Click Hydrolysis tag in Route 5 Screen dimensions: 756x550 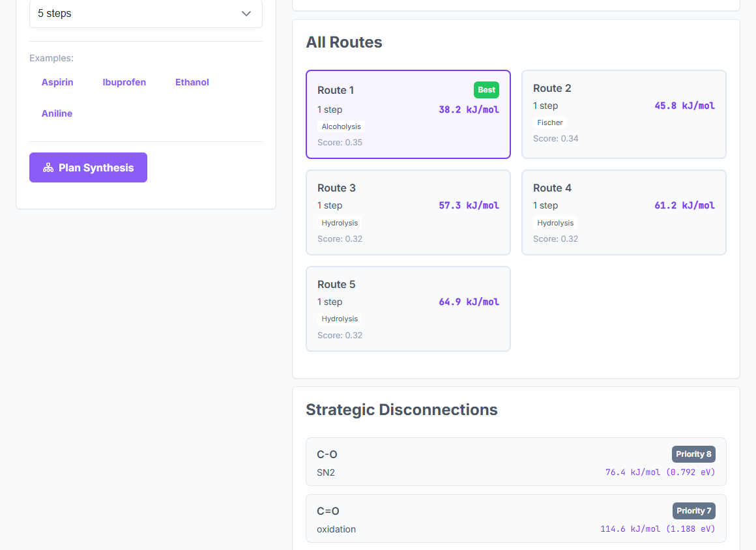pyautogui.click(x=340, y=319)
